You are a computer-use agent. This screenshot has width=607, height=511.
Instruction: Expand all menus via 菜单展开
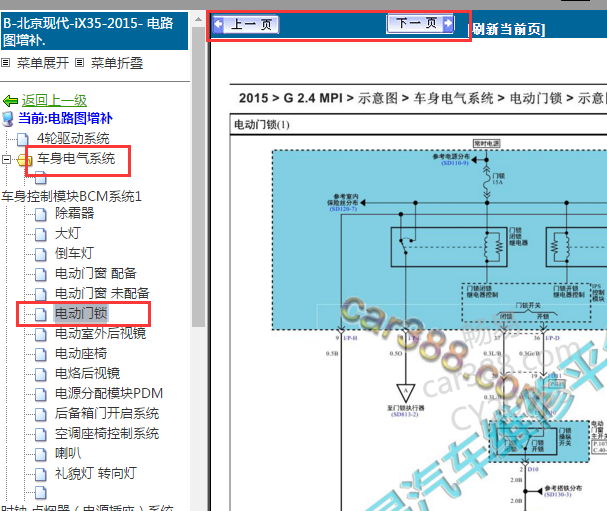tap(43, 63)
